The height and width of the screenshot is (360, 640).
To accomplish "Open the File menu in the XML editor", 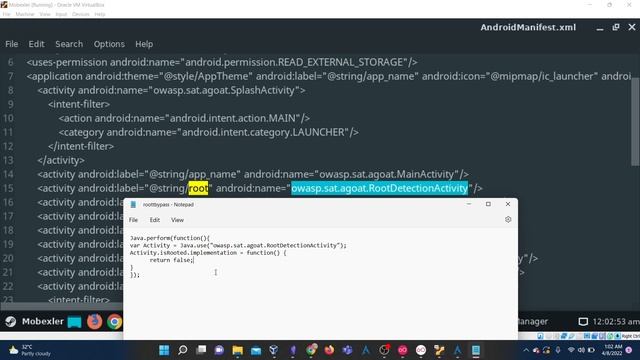I will point(11,44).
